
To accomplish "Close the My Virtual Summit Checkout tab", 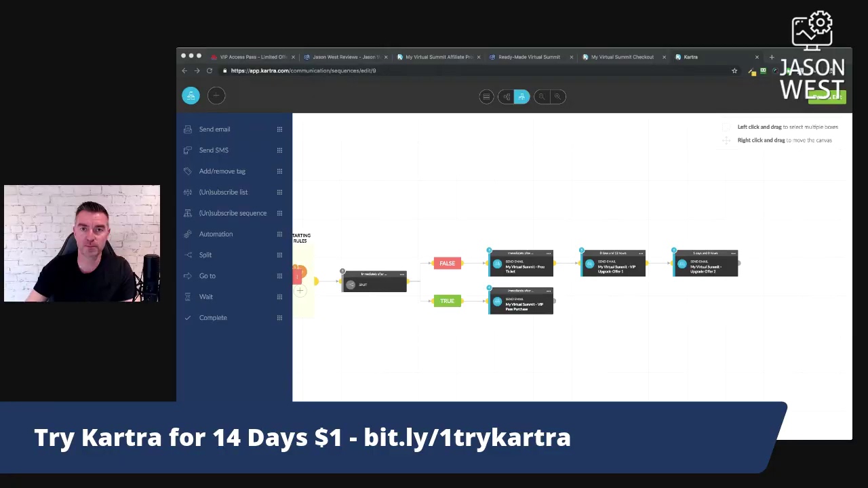I will pos(664,57).
